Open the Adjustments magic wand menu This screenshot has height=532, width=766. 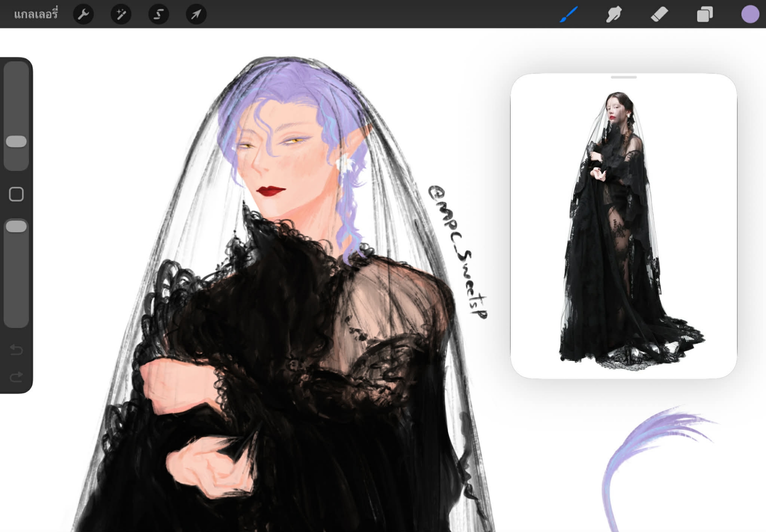[x=121, y=15]
